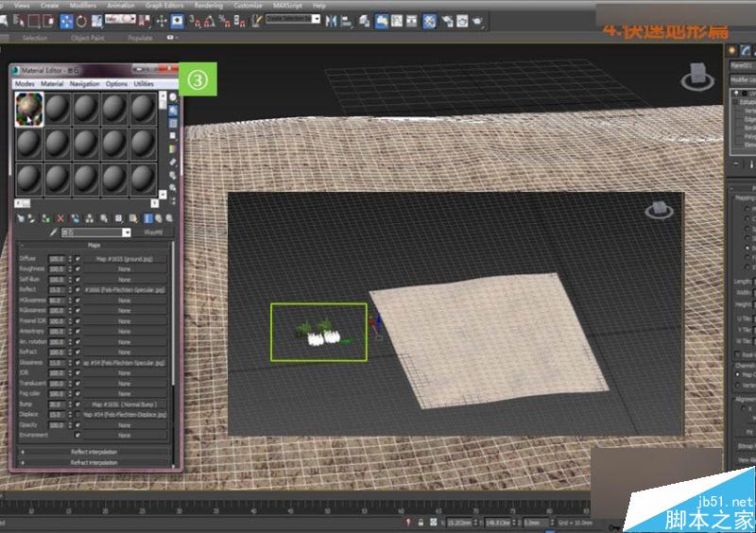The width and height of the screenshot is (756, 533).
Task: Click the Get Material icon in editor toolbar
Action: 21,218
